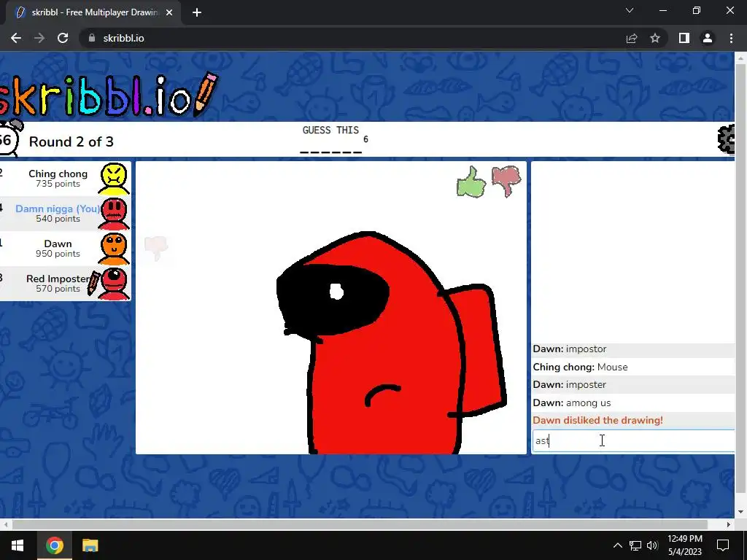Open the game settings gear
The image size is (747, 560).
(726, 139)
